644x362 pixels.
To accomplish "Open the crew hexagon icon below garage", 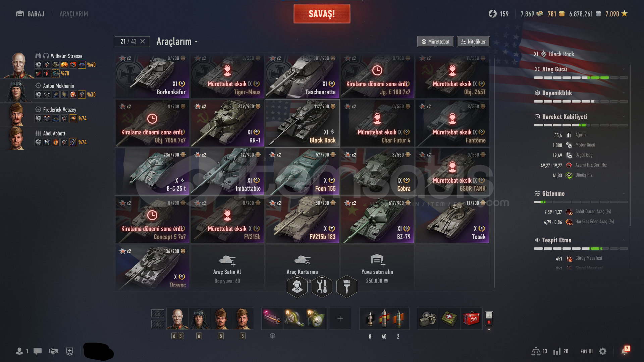I will 297,286.
